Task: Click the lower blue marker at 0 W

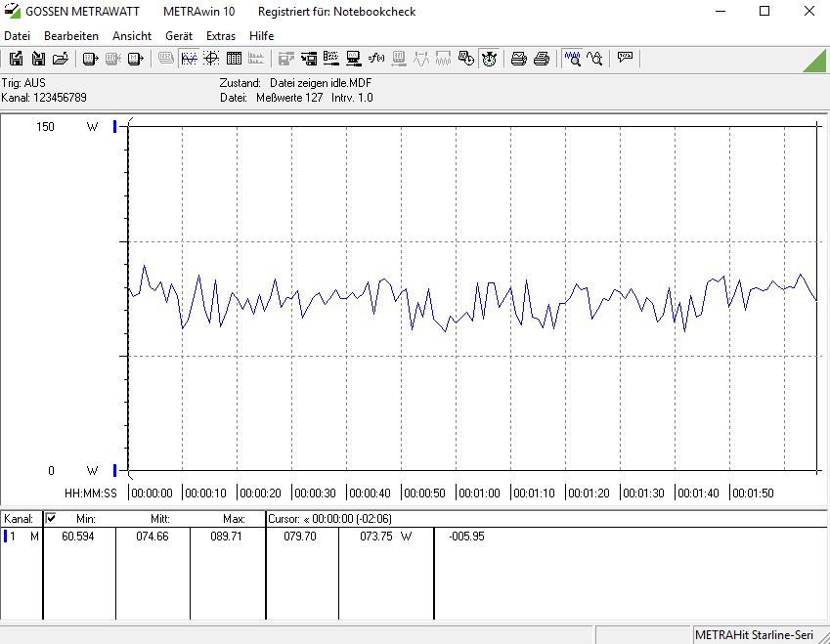Action: [115, 470]
